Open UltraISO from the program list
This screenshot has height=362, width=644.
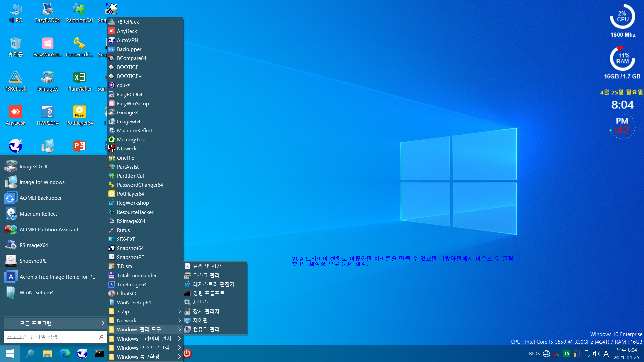tap(146, 293)
